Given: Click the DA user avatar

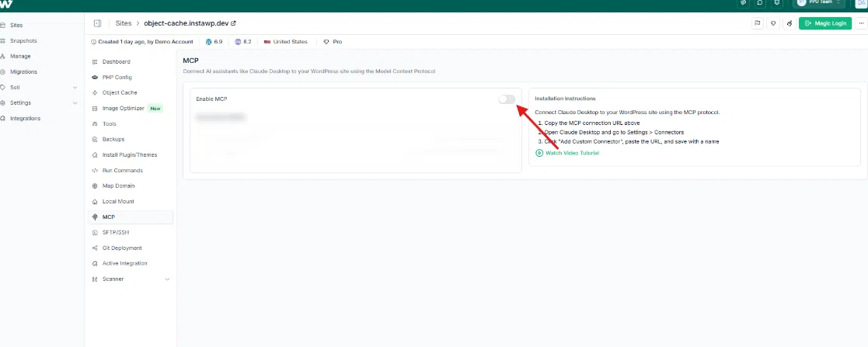Looking at the screenshot, I should tap(860, 3).
